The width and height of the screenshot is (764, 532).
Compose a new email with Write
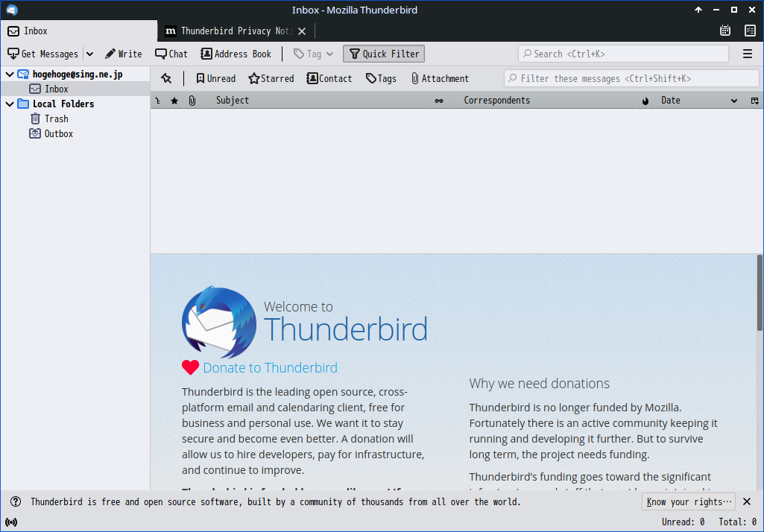pyautogui.click(x=124, y=54)
